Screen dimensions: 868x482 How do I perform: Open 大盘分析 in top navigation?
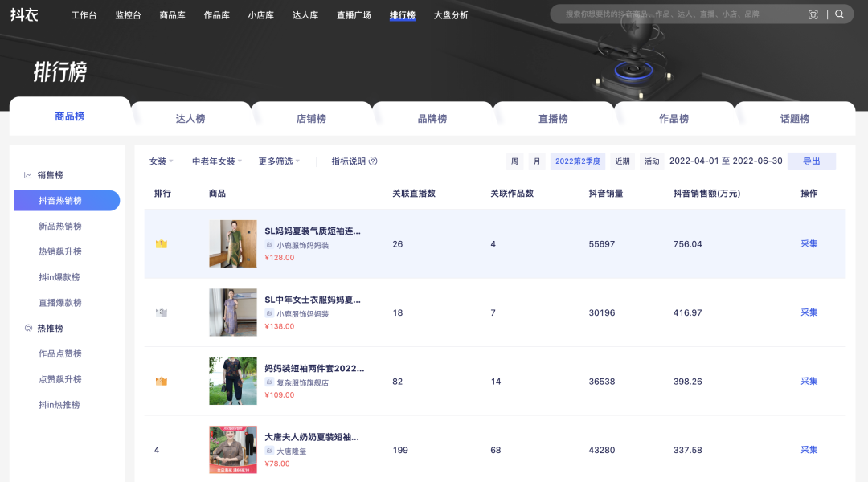tap(451, 15)
